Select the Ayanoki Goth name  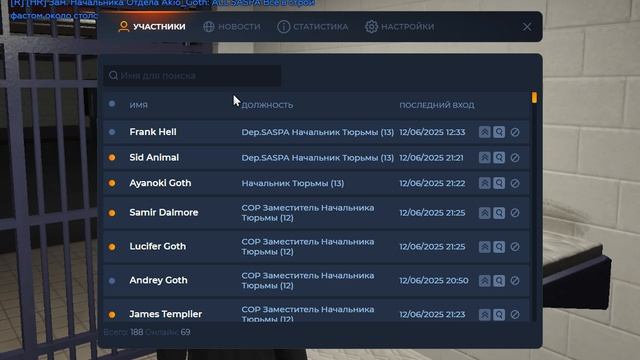[x=160, y=183]
